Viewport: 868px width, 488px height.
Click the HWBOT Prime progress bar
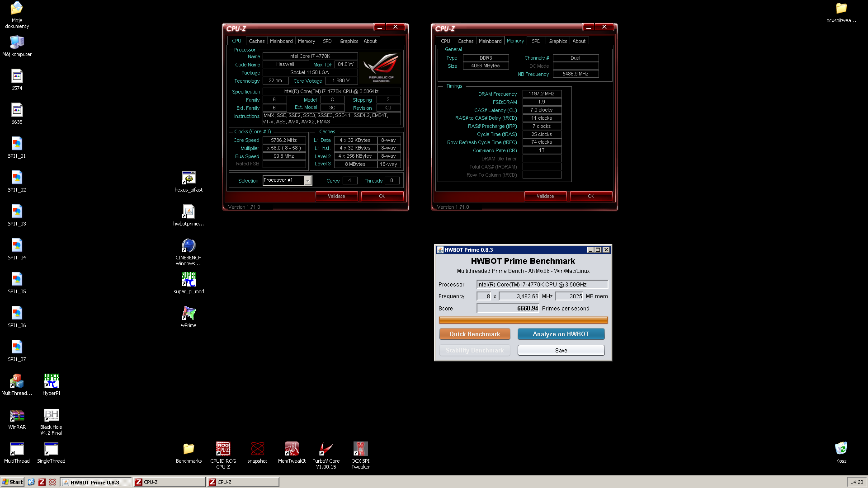pos(523,320)
